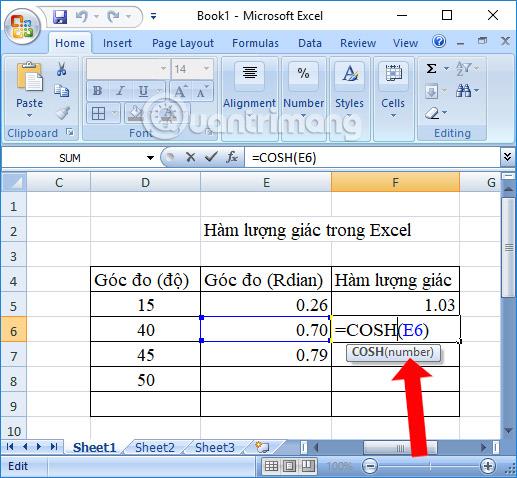This screenshot has width=517, height=478.
Task: Open Excel Help question mark icon
Action: pos(439,41)
